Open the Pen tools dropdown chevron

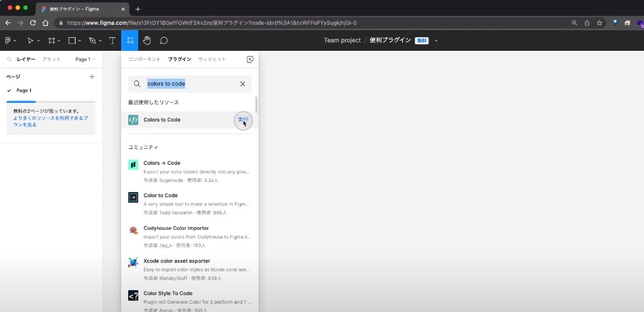[x=100, y=41]
